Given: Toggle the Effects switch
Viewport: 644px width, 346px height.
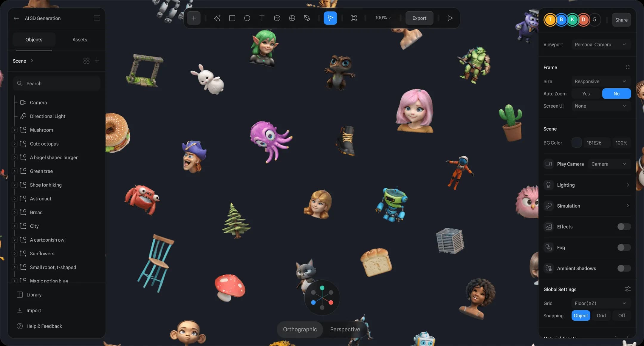Looking at the screenshot, I should point(624,227).
